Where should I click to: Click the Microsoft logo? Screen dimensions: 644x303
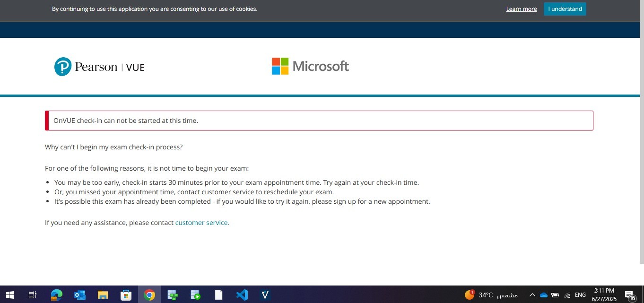(x=310, y=66)
